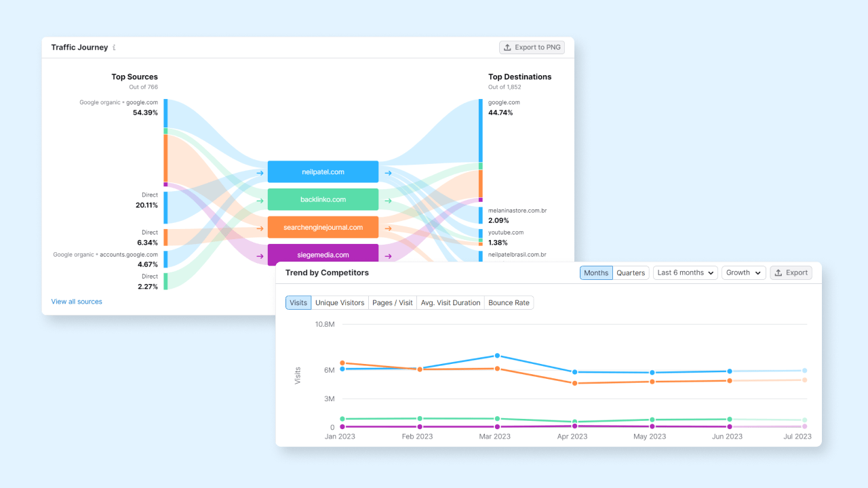Click the Export to PNG button
The image size is (868, 488).
[532, 47]
